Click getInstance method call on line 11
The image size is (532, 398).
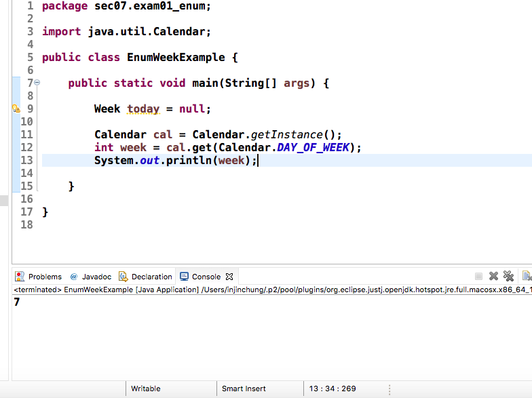(x=286, y=134)
